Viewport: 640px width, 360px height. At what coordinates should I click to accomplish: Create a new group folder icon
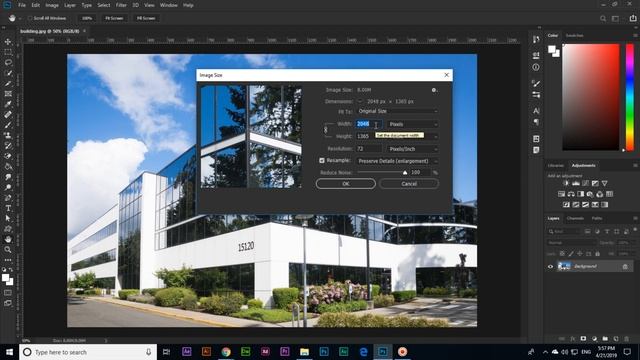[605, 339]
